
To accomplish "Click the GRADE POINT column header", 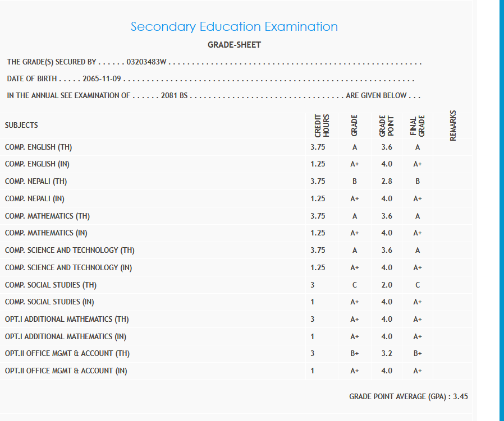I will (386, 126).
